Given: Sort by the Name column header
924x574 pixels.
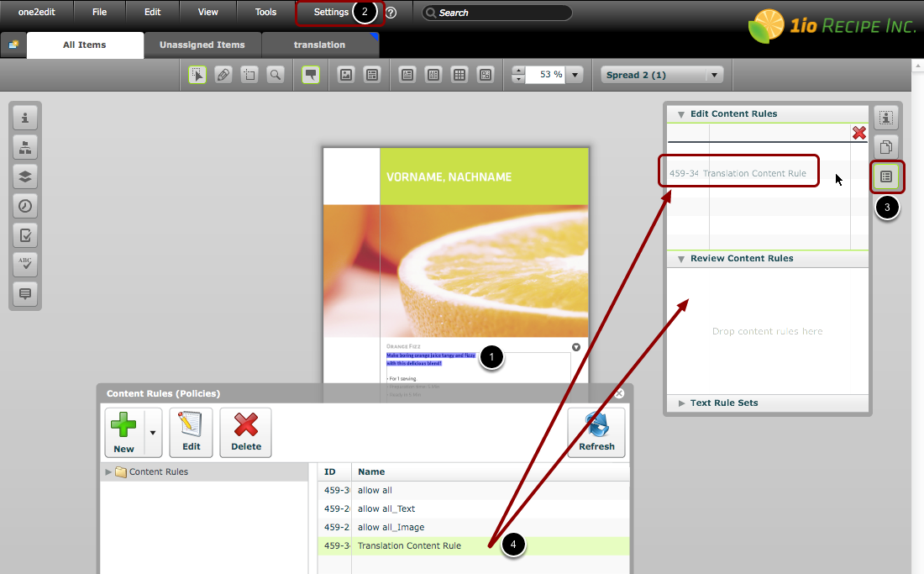Looking at the screenshot, I should coord(491,471).
